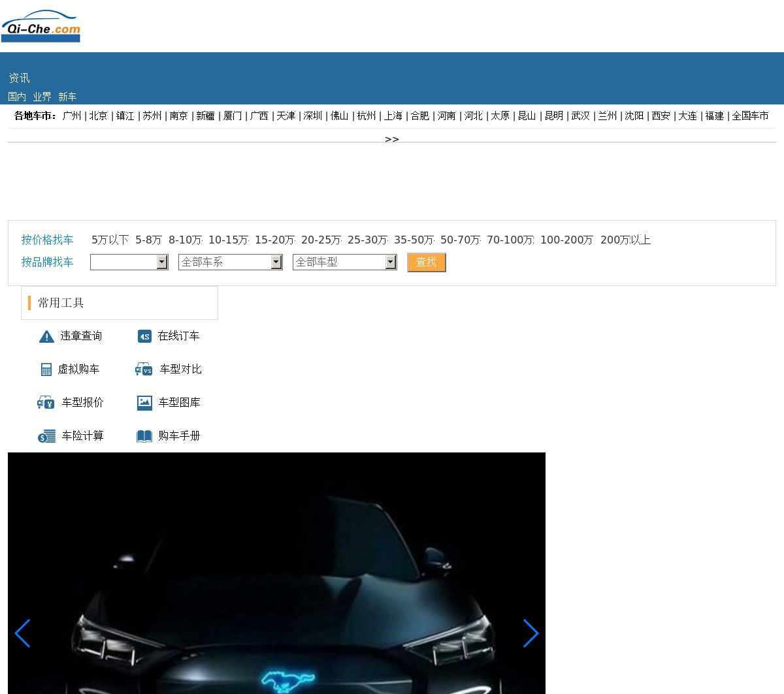Open the picture icon for 车型图库

click(144, 403)
